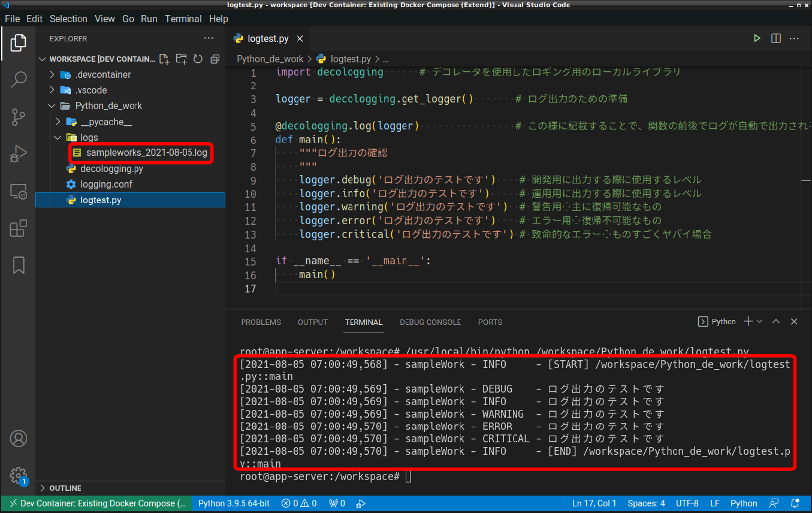Image resolution: width=812 pixels, height=513 pixels.
Task: Open the terminal launch profile dropdown
Action: 758,321
